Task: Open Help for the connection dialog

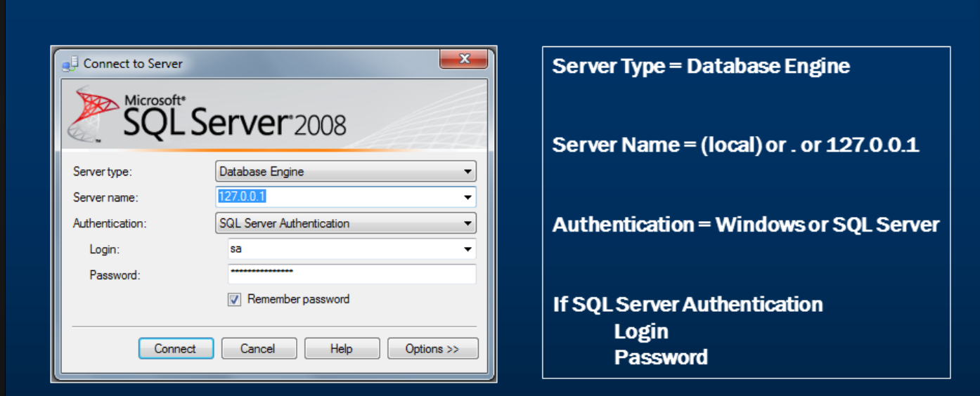Action: tap(342, 348)
